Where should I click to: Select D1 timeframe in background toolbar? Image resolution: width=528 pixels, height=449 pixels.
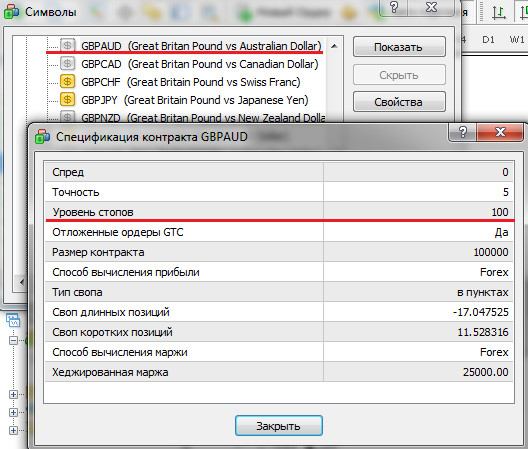[x=488, y=40]
